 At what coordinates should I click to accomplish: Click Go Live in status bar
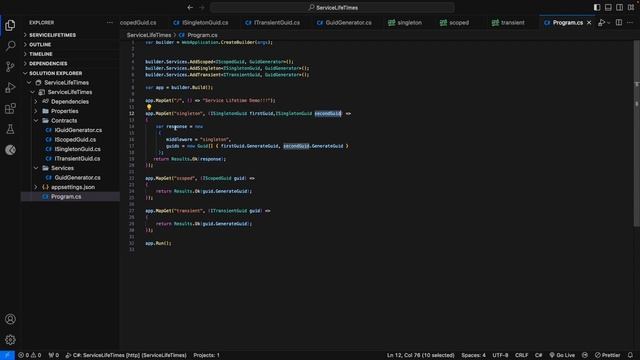562,355
